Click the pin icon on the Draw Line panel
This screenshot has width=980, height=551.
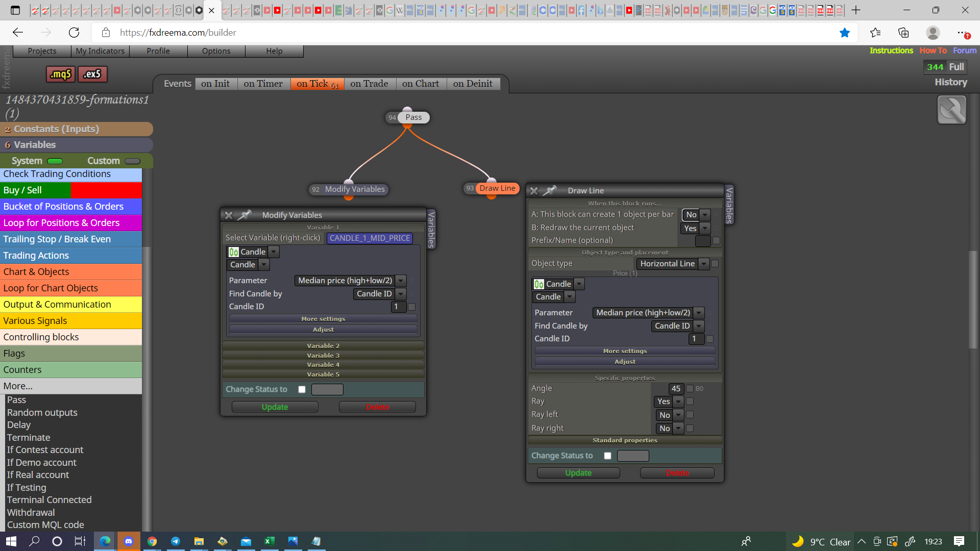click(x=550, y=191)
